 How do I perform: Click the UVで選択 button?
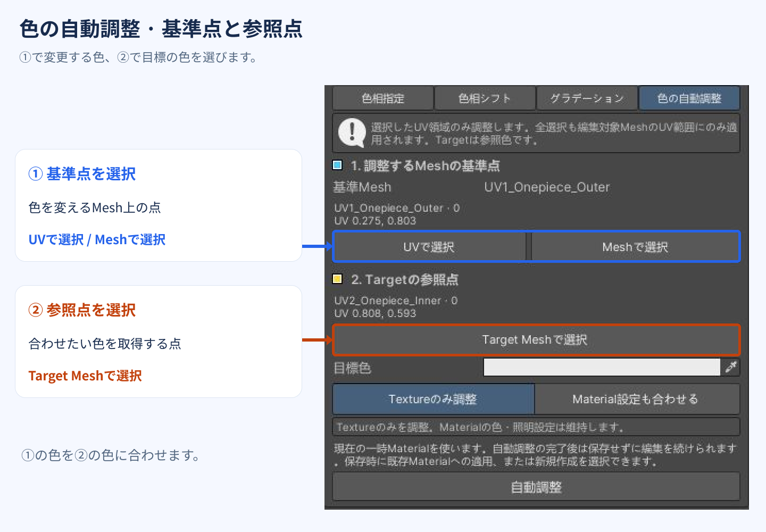point(429,247)
